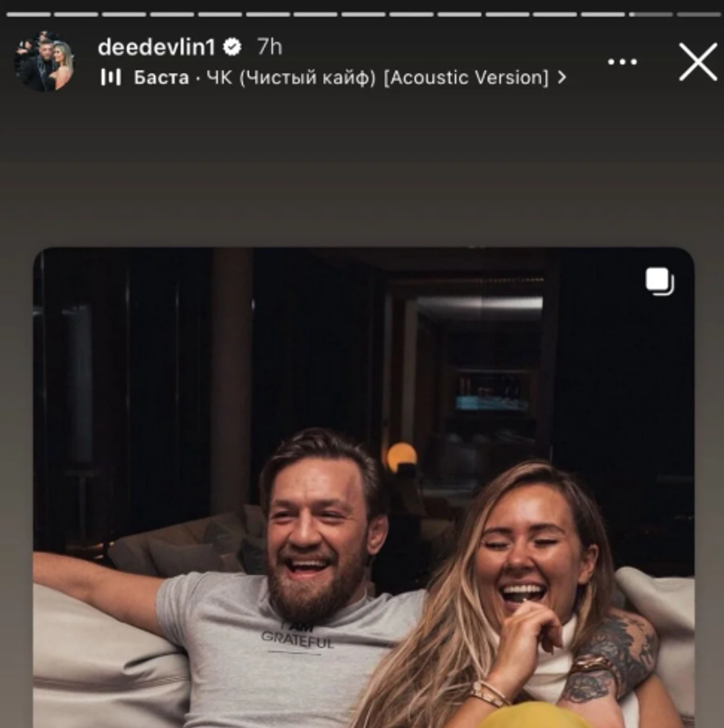The height and width of the screenshot is (728, 724).
Task: Tap the music equalizer bars icon
Action: pyautogui.click(x=111, y=78)
